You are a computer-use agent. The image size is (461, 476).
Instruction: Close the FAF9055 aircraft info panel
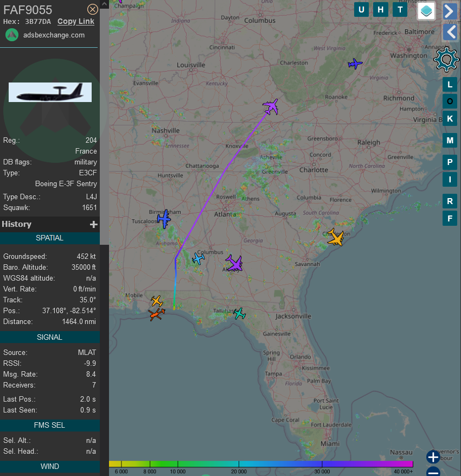(93, 9)
